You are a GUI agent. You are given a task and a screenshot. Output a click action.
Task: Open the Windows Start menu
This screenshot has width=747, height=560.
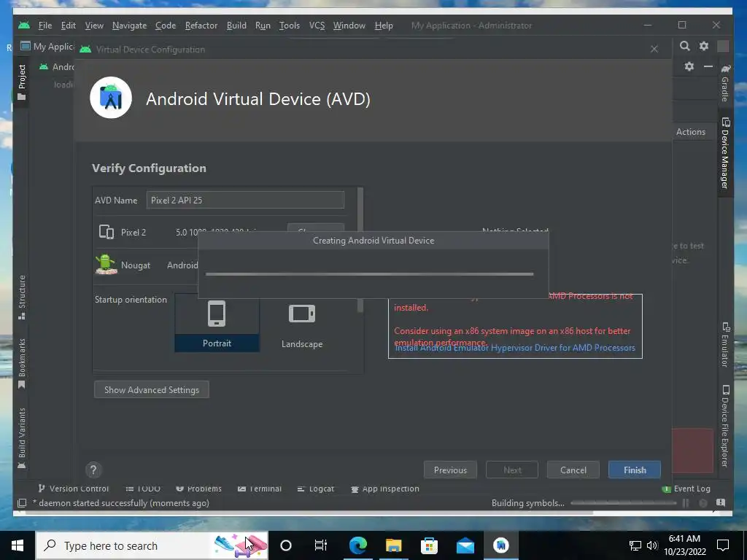coord(18,545)
